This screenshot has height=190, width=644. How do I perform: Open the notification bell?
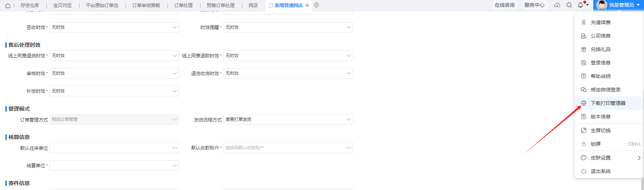pyautogui.click(x=580, y=5)
